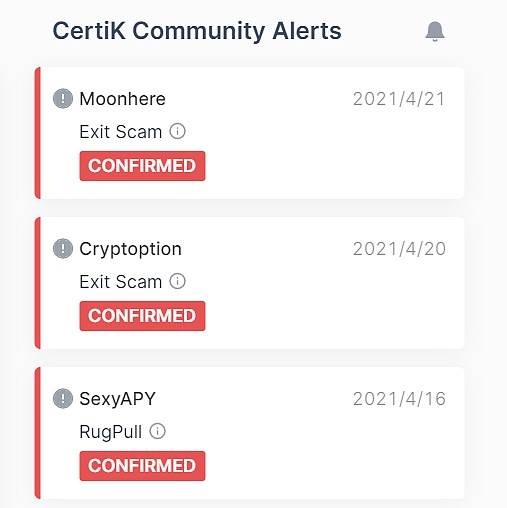Show info for Moonhere Exit Scam
This screenshot has width=507, height=508.
[177, 131]
